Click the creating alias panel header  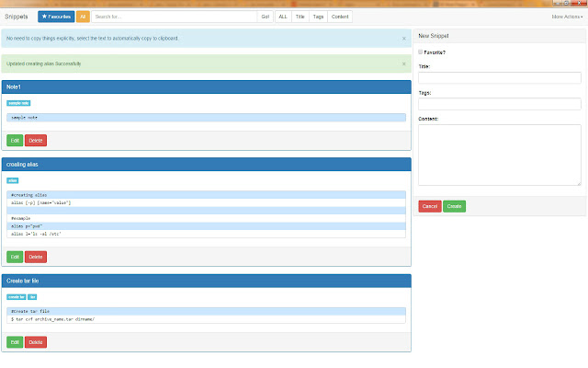coord(206,165)
